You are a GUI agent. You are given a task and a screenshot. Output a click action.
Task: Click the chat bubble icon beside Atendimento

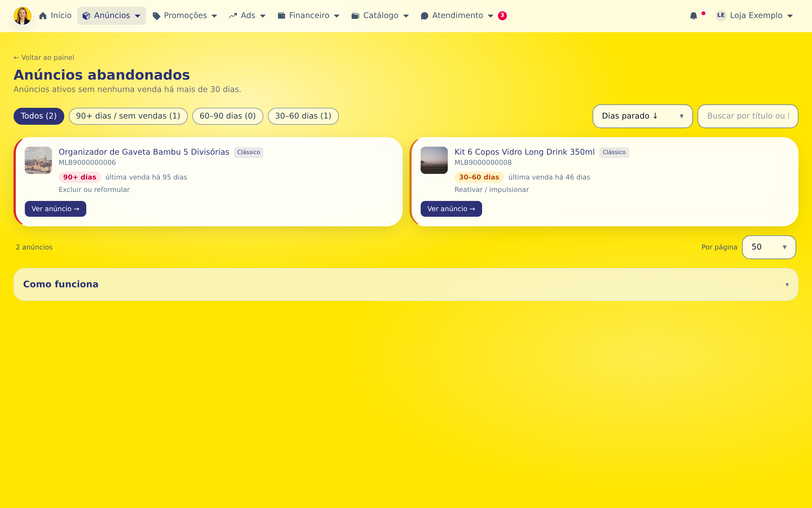coord(424,16)
